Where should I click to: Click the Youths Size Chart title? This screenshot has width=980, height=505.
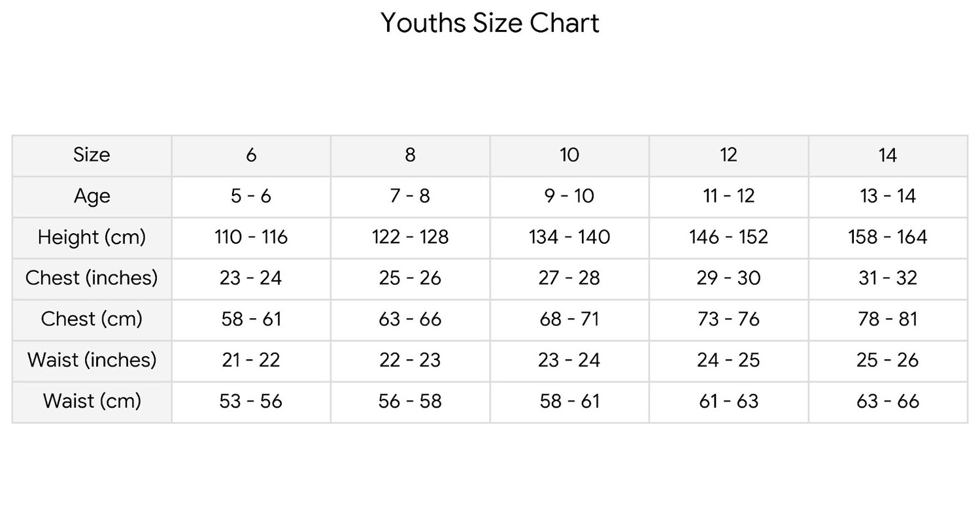(490, 24)
